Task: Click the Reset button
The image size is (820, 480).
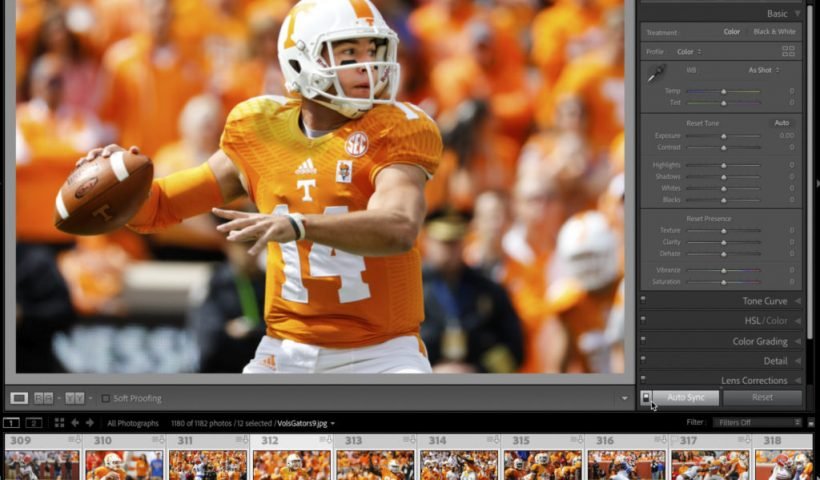Action: 762,397
